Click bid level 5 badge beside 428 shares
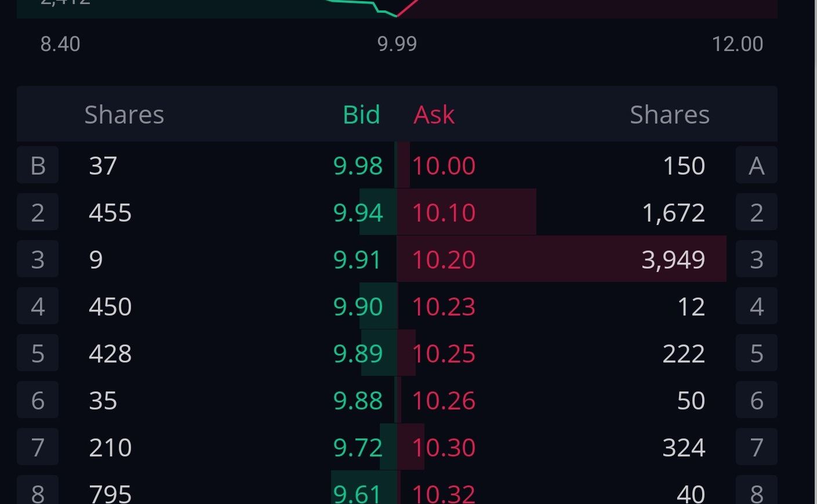Image resolution: width=817 pixels, height=504 pixels. 38,354
